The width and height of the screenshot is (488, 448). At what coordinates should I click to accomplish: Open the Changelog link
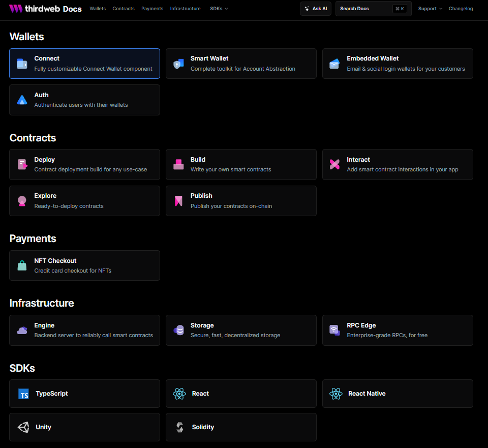click(x=461, y=9)
